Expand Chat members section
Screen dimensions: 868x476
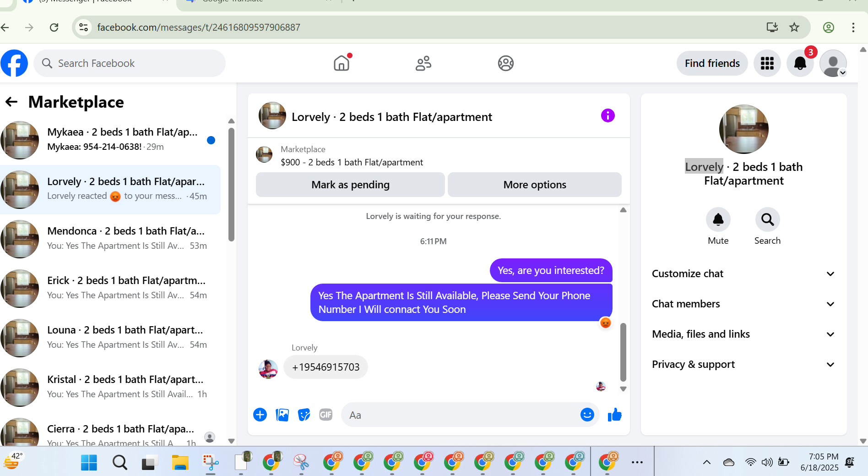click(743, 304)
